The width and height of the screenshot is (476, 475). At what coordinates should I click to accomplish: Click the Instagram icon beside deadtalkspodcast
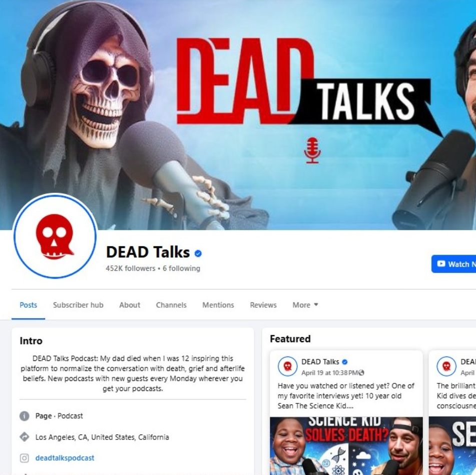tap(25, 457)
